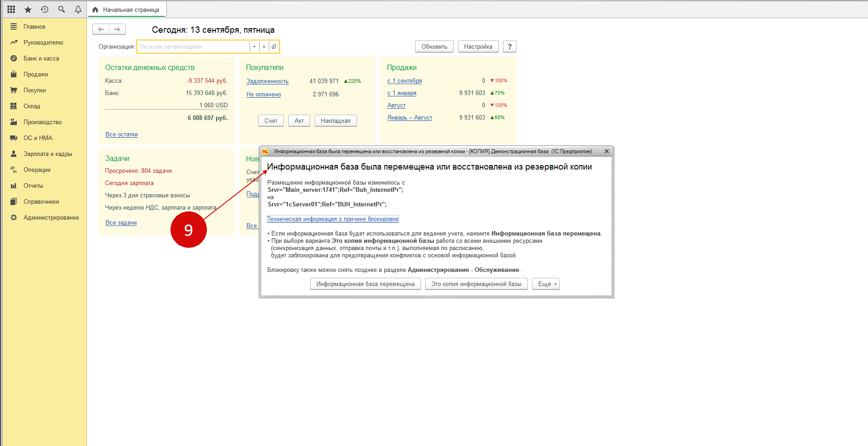The width and height of the screenshot is (868, 446).
Task: Clear the organization field with X
Action: [264, 46]
